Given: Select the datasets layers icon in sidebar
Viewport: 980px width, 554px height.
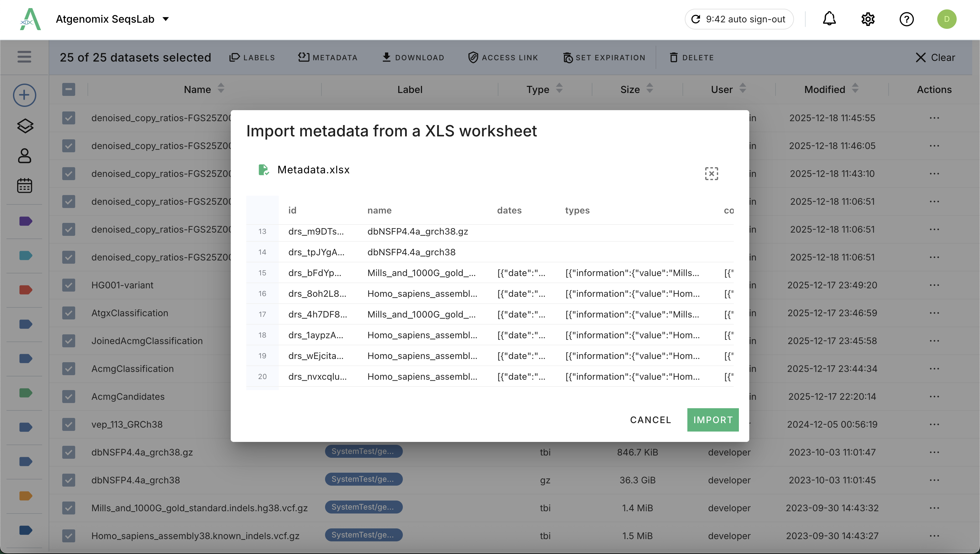Looking at the screenshot, I should (24, 126).
